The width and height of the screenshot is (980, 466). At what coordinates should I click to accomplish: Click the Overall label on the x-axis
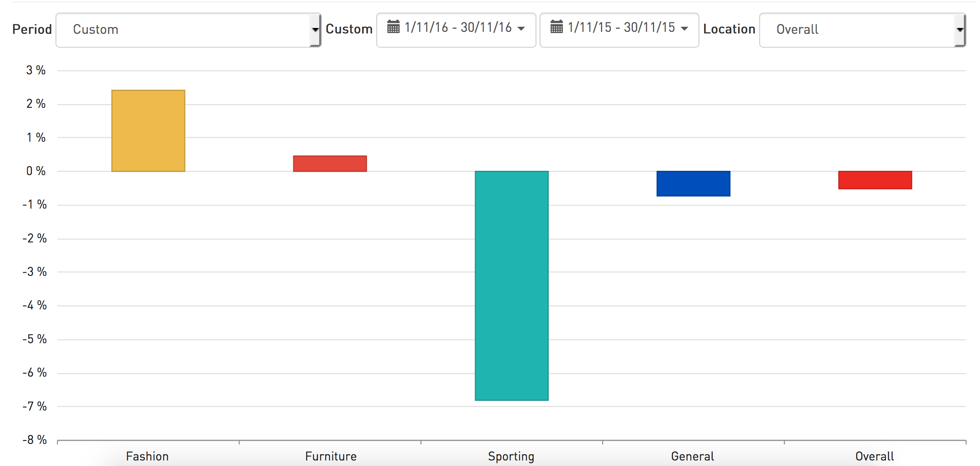(875, 456)
